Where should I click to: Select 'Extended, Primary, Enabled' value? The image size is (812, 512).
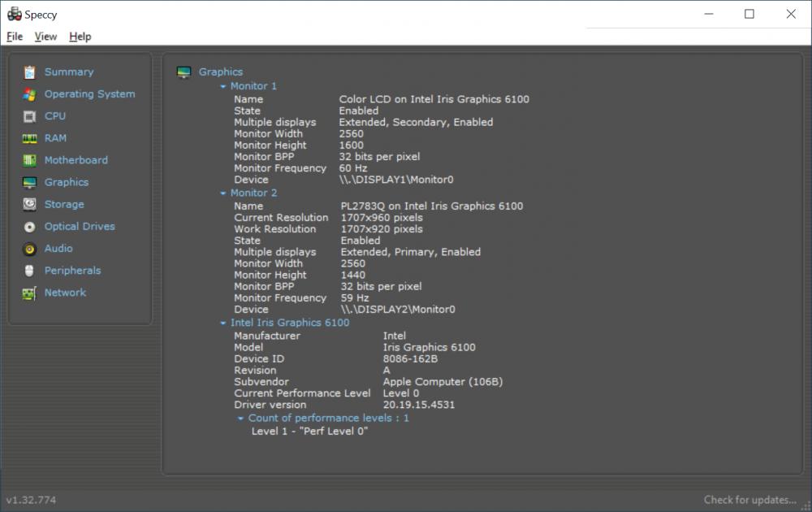411,252
